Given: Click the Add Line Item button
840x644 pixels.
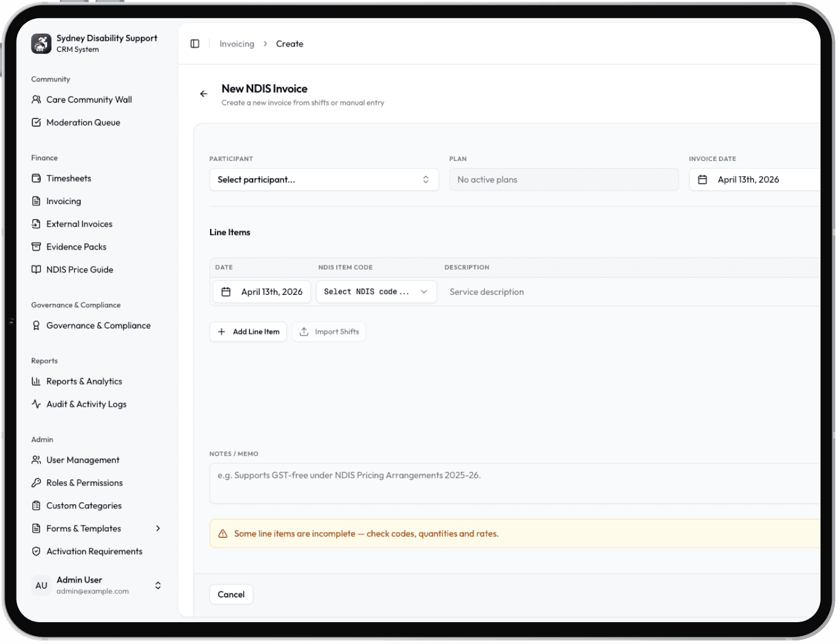Looking at the screenshot, I should click(x=248, y=332).
